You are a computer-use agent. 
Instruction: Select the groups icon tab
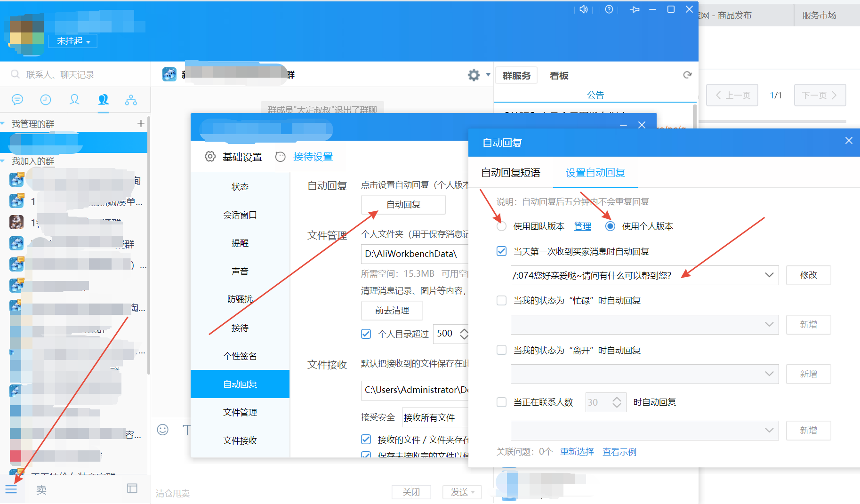[x=103, y=100]
